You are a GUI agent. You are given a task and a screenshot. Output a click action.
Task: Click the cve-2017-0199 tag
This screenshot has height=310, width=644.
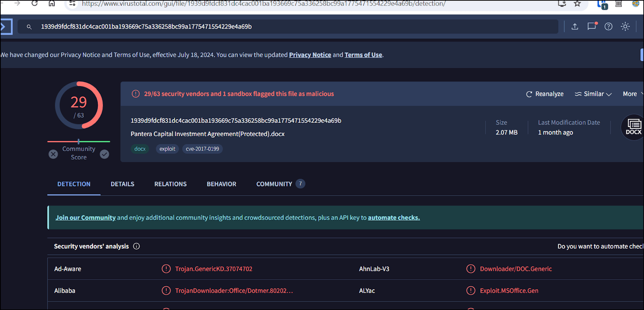click(x=202, y=149)
